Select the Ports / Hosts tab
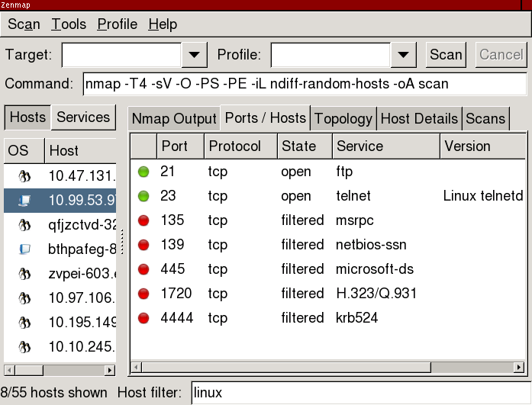This screenshot has width=532, height=405. (x=266, y=118)
